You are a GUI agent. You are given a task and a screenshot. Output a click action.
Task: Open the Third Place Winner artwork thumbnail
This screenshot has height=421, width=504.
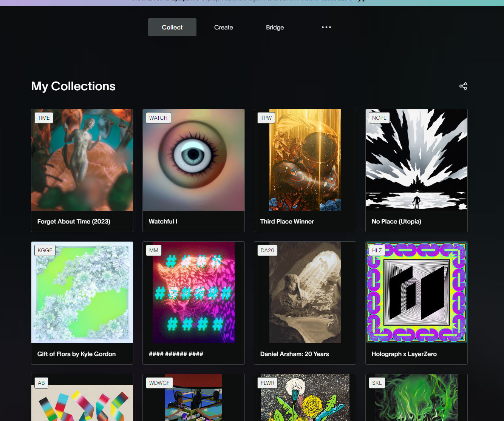tap(305, 160)
